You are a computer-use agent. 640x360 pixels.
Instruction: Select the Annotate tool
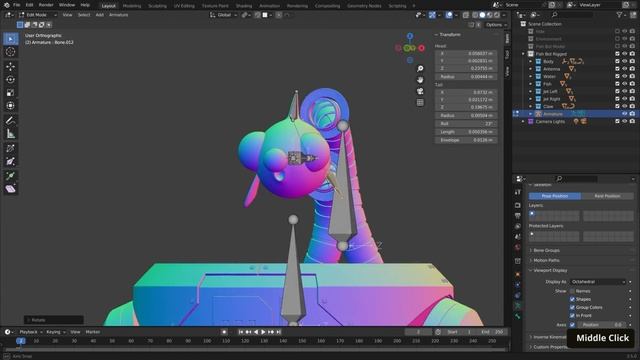click(11, 120)
